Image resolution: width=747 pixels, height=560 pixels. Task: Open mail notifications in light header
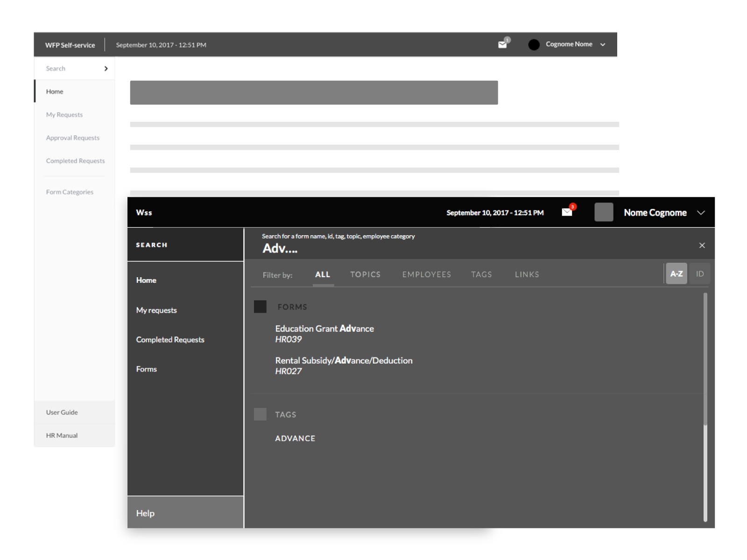coord(503,44)
